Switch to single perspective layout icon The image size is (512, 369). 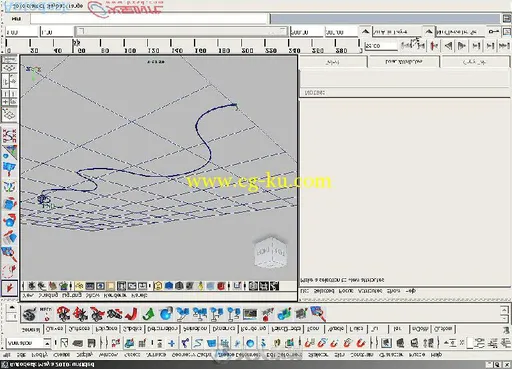(x=9, y=114)
